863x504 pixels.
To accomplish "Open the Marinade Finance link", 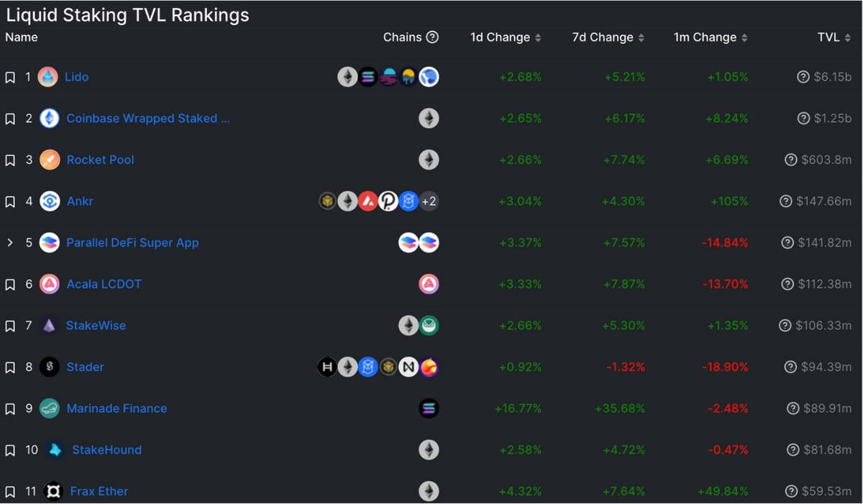I will (x=117, y=408).
